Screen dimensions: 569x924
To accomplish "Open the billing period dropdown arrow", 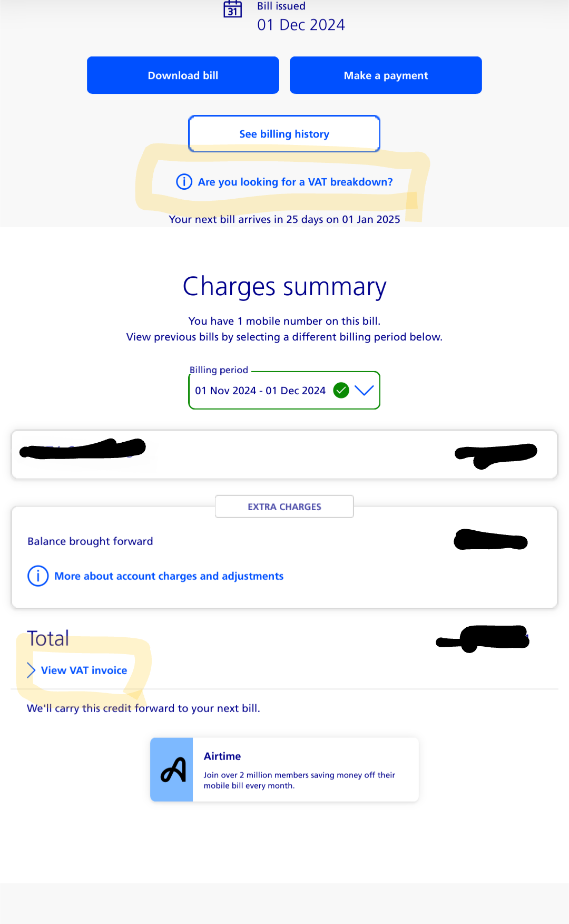I will pyautogui.click(x=364, y=391).
